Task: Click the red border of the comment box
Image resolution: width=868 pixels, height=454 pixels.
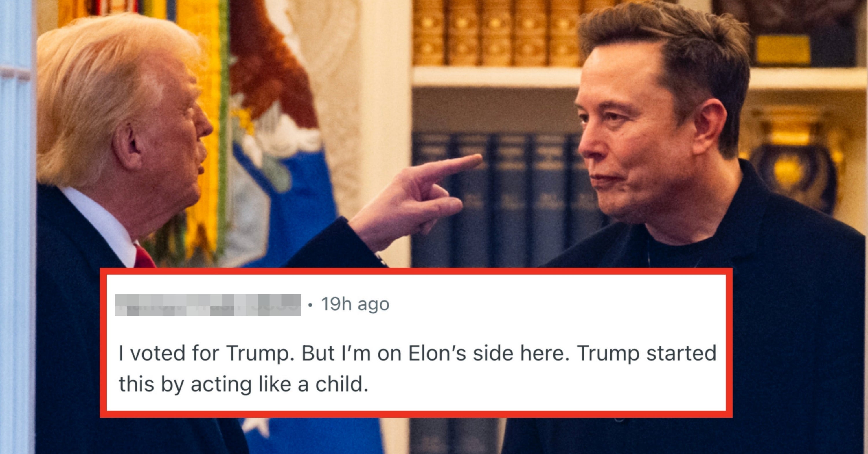Action: coord(416,271)
